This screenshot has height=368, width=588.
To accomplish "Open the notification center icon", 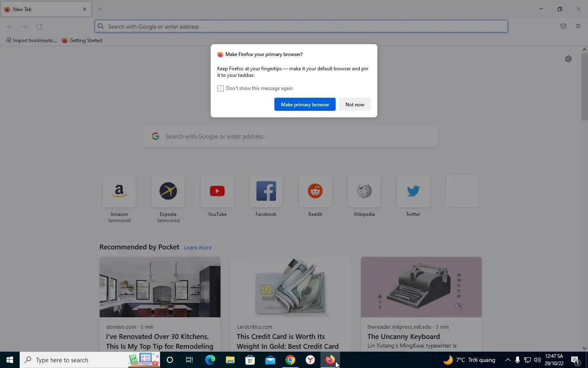I will click(x=575, y=360).
